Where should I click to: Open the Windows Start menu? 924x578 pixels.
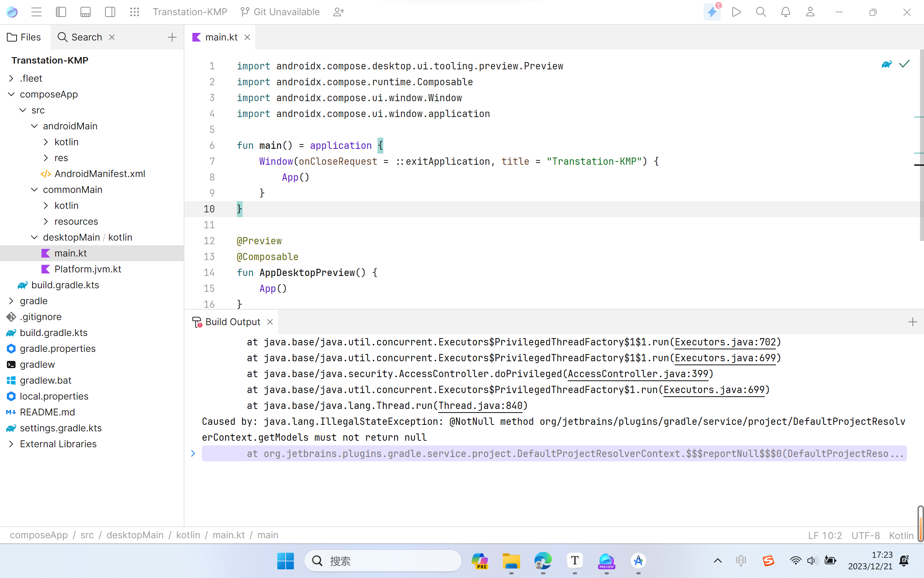pos(285,561)
